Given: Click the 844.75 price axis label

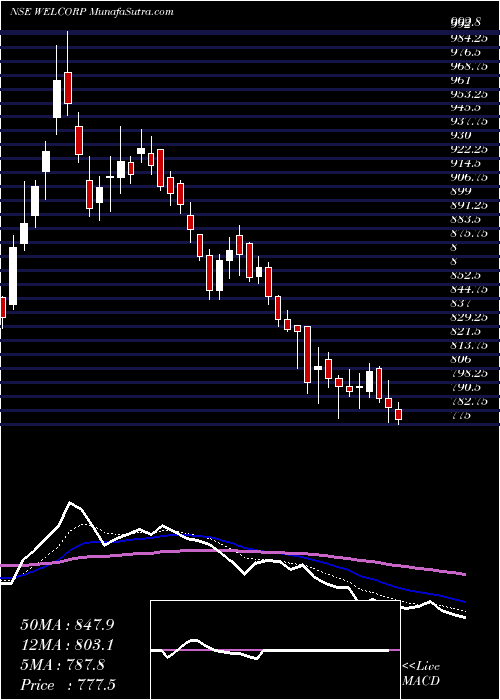Looking at the screenshot, I should coord(469,288).
